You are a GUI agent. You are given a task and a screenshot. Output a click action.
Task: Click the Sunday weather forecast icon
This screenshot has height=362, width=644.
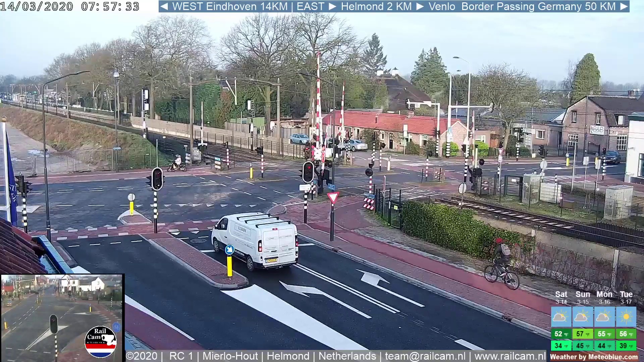pos(582,317)
